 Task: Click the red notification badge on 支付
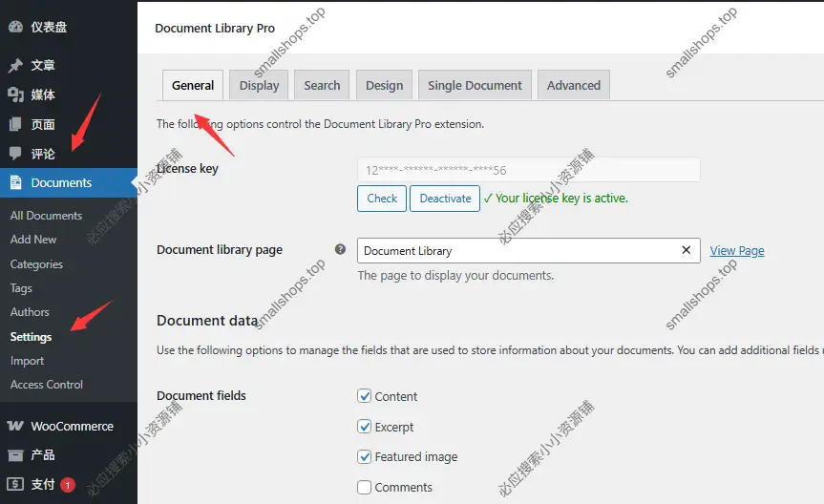coord(67,485)
